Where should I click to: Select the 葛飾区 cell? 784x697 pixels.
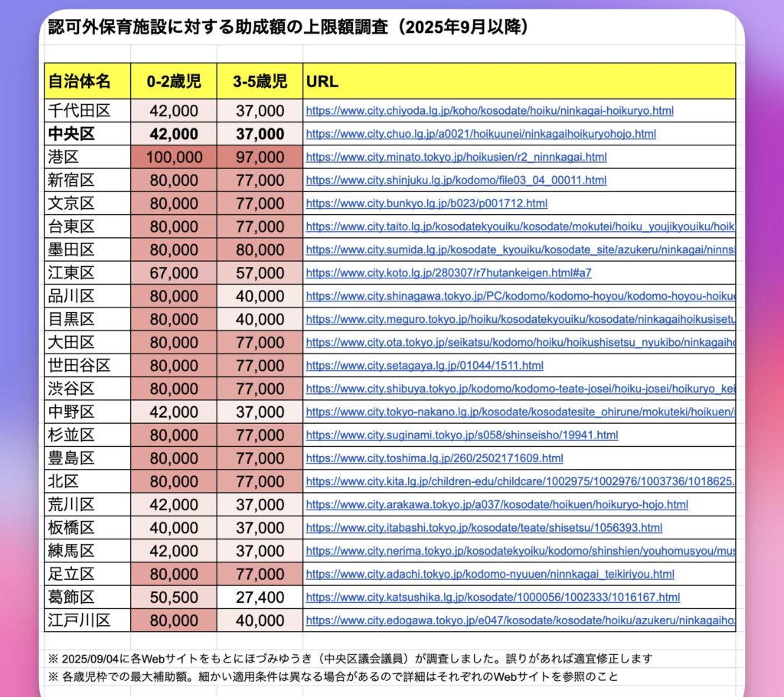[87, 597]
